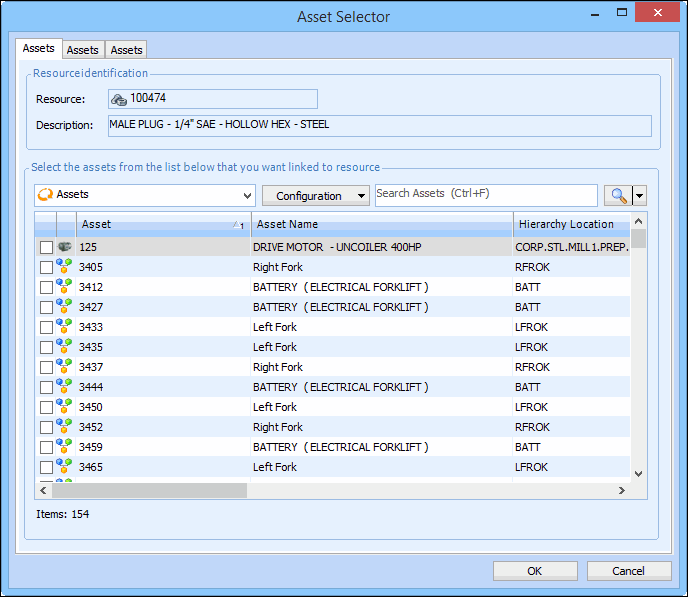Screen dimensions: 688x597
Task: Open search options arrow beside magnifier
Action: pos(640,196)
